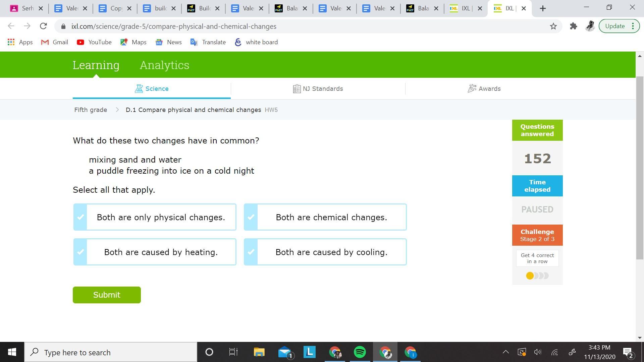Image resolution: width=644 pixels, height=362 pixels.
Task: Check 'Both are chemical changes'
Action: 325,217
